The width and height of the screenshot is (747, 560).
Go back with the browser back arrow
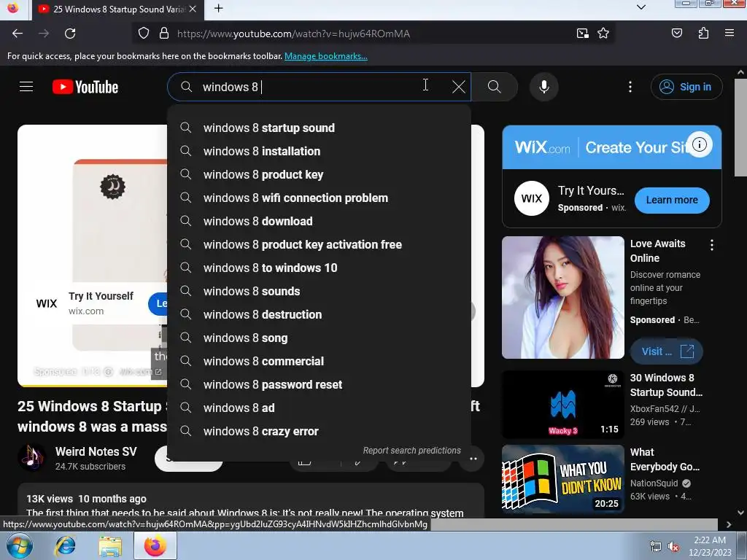coord(18,34)
